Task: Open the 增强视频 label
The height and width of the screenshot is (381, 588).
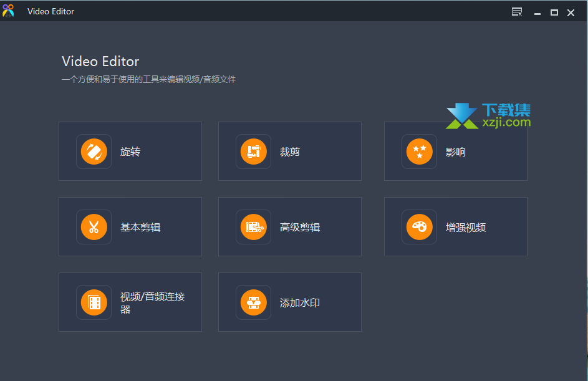Action: [466, 227]
